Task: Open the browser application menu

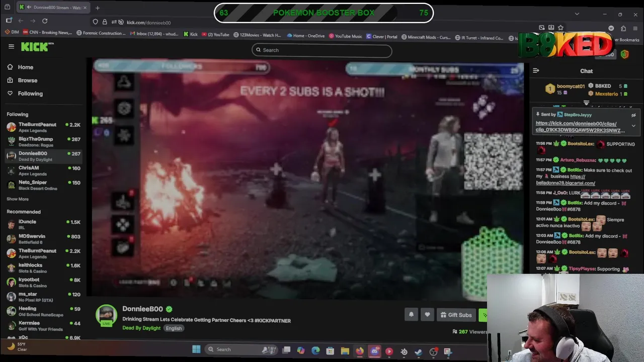Action: 636,29
